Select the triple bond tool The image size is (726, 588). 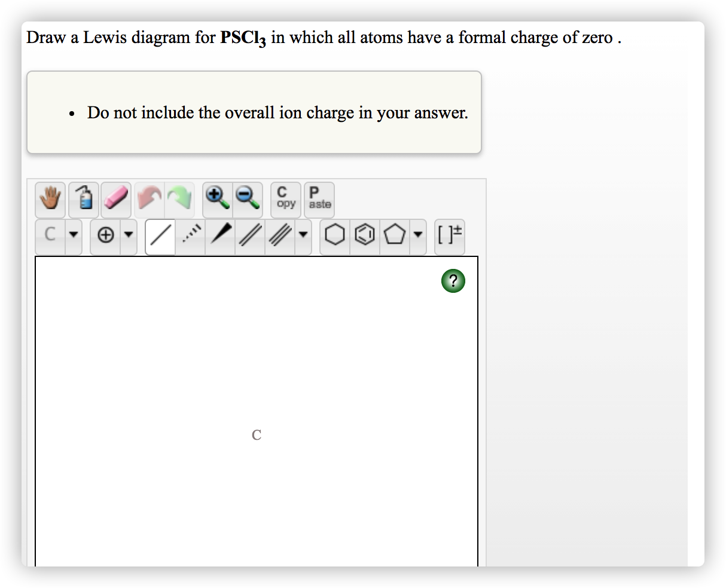pos(279,235)
